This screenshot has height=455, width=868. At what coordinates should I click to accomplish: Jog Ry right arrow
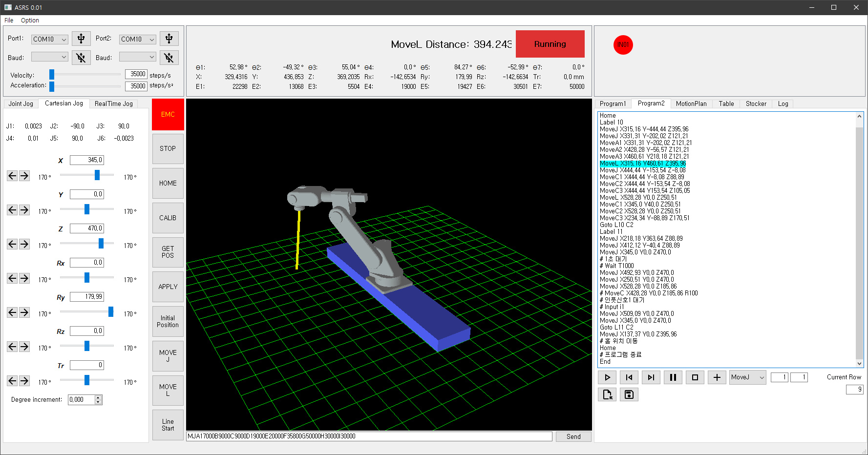coord(24,312)
